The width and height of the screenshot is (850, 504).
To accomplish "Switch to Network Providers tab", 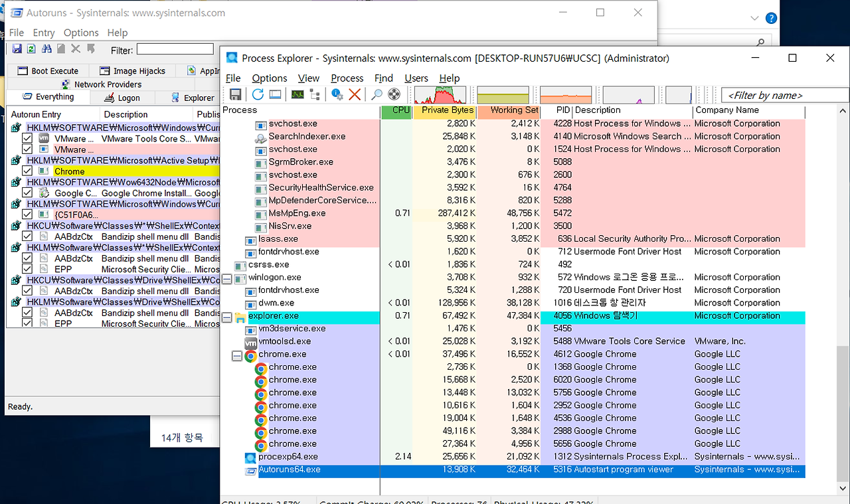I will [x=100, y=84].
